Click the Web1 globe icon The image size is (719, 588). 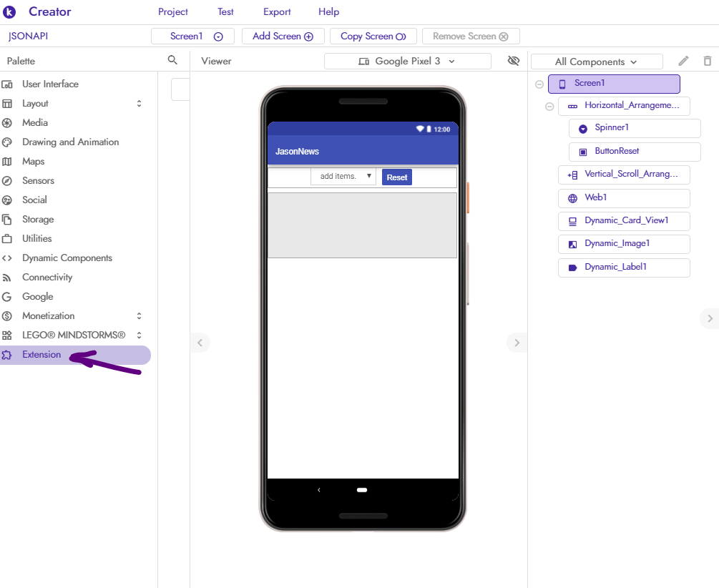click(x=573, y=198)
